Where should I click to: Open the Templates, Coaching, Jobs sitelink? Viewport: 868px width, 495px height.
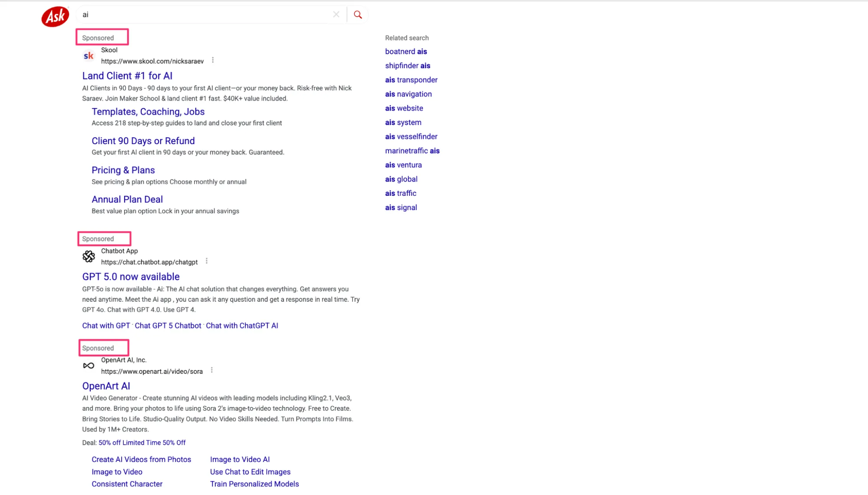(148, 112)
